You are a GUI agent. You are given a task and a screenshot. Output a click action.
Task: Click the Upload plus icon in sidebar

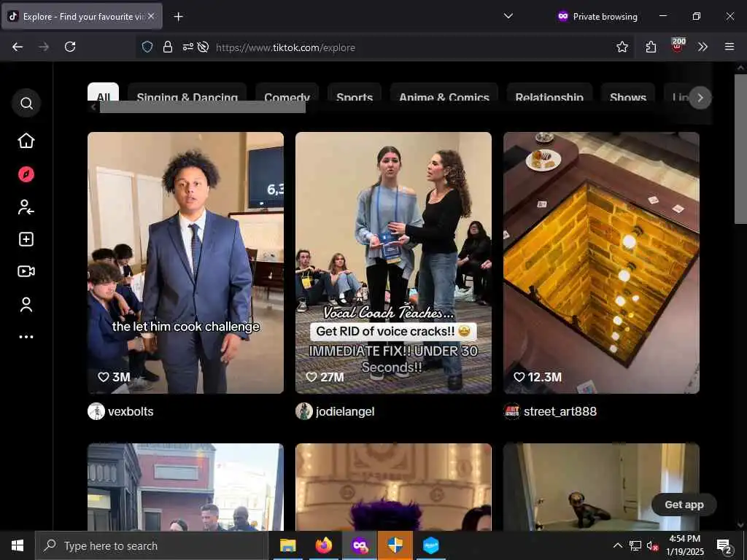[26, 239]
